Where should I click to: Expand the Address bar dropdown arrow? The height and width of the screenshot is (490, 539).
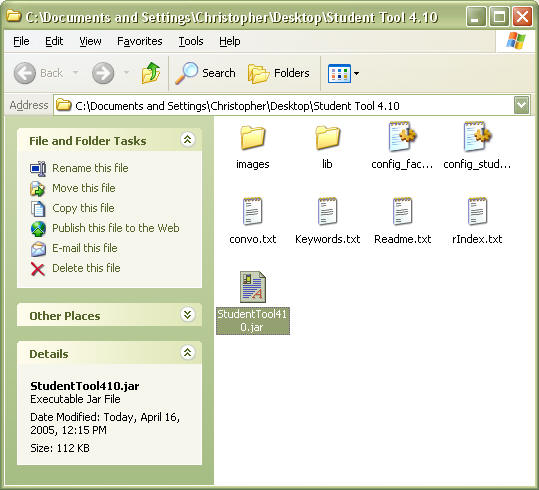click(x=521, y=105)
